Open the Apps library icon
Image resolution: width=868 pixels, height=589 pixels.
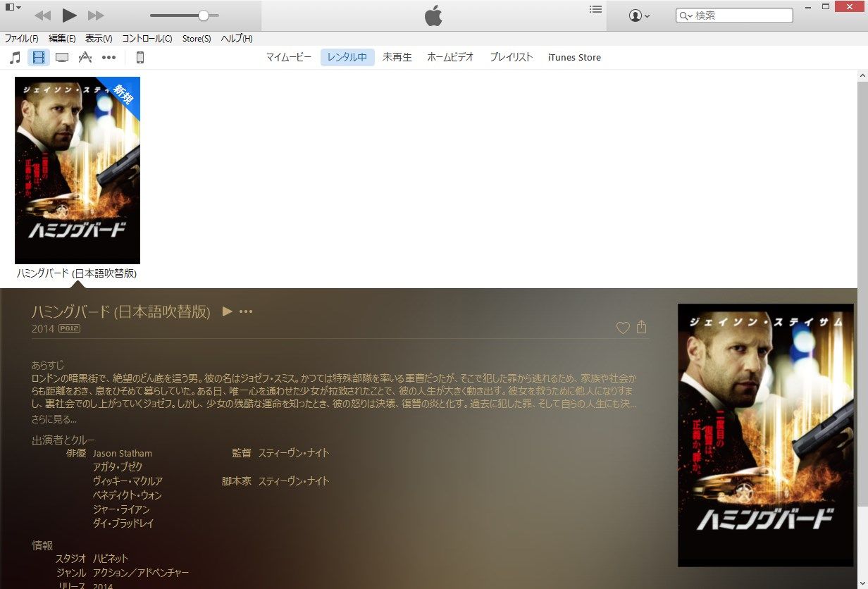point(85,58)
